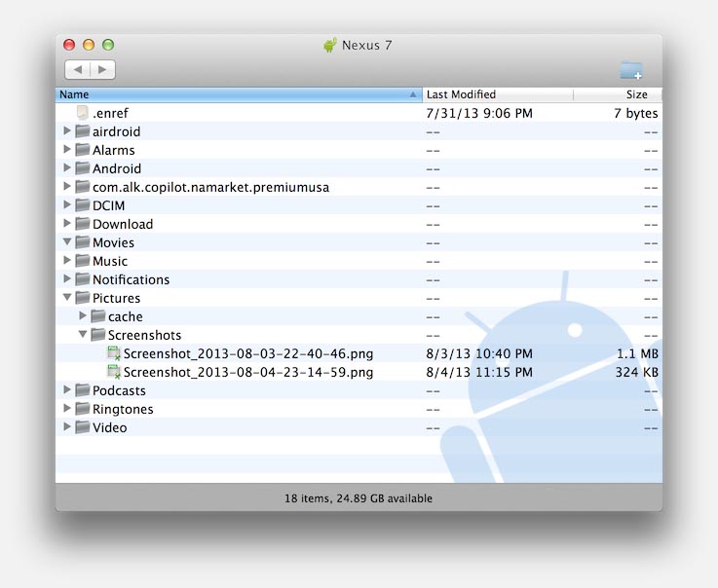Sort by the Last Modified column header
This screenshot has height=588, width=718.
[x=498, y=94]
